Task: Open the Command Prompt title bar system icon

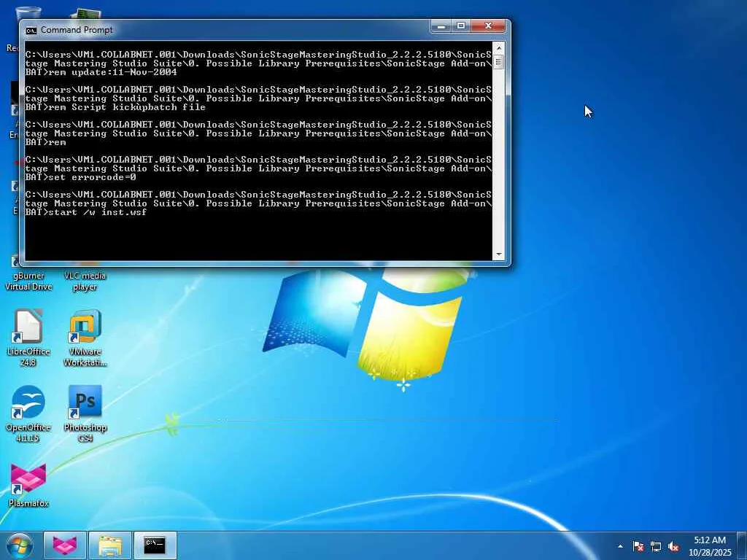Action: [x=31, y=31]
